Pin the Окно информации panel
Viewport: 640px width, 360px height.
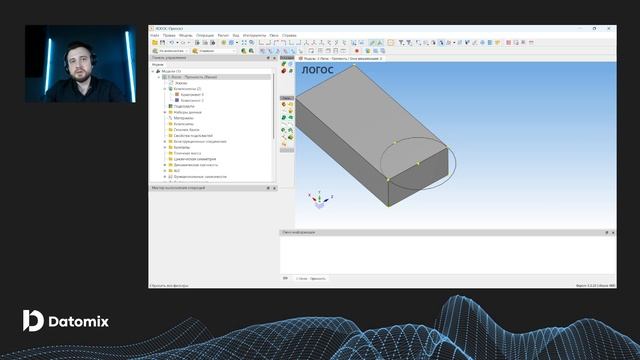[607, 233]
